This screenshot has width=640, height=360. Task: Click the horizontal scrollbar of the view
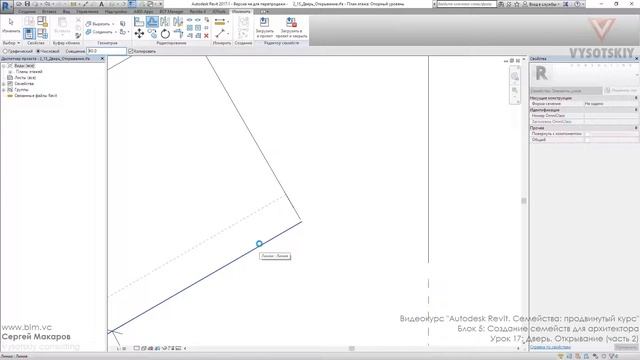[351, 348]
